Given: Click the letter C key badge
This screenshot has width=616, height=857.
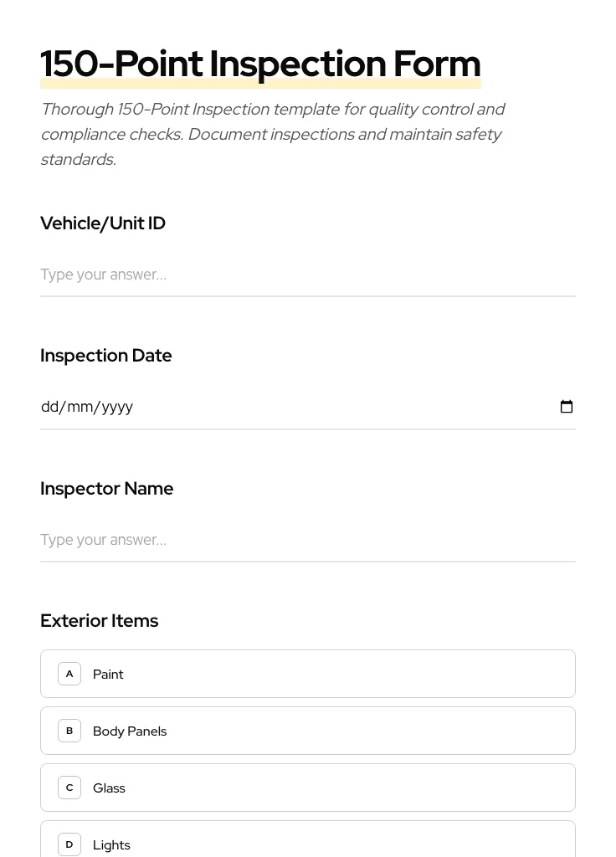Looking at the screenshot, I should pyautogui.click(x=69, y=788).
